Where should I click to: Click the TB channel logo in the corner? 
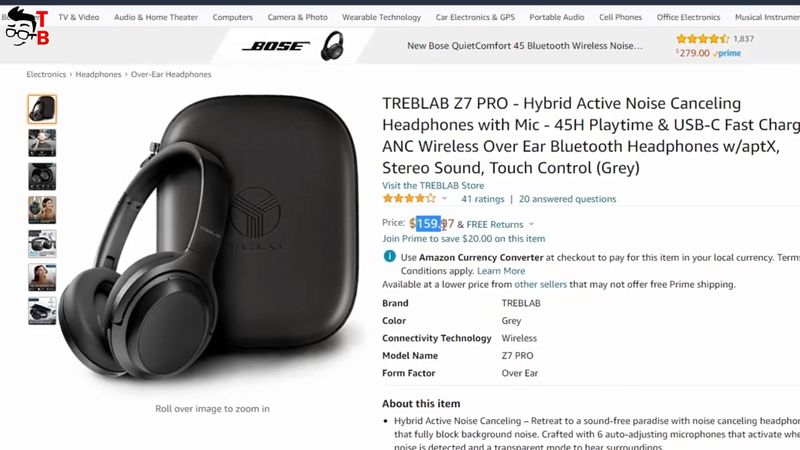[x=26, y=27]
